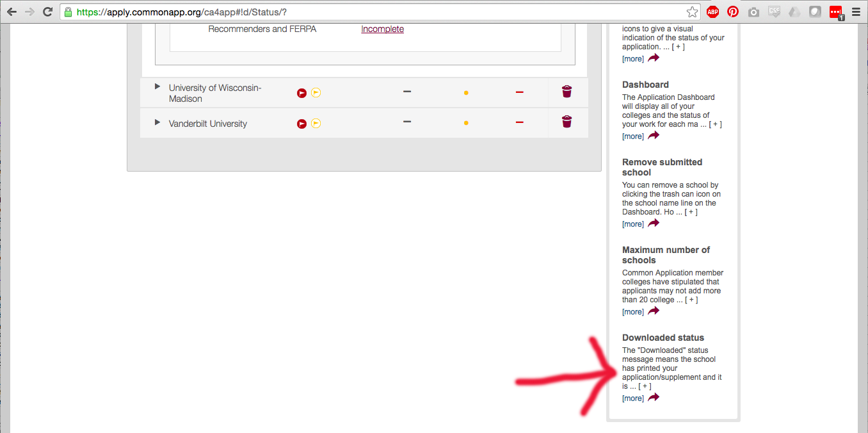Open [more] under Dashboard
The image size is (868, 433).
(x=633, y=136)
